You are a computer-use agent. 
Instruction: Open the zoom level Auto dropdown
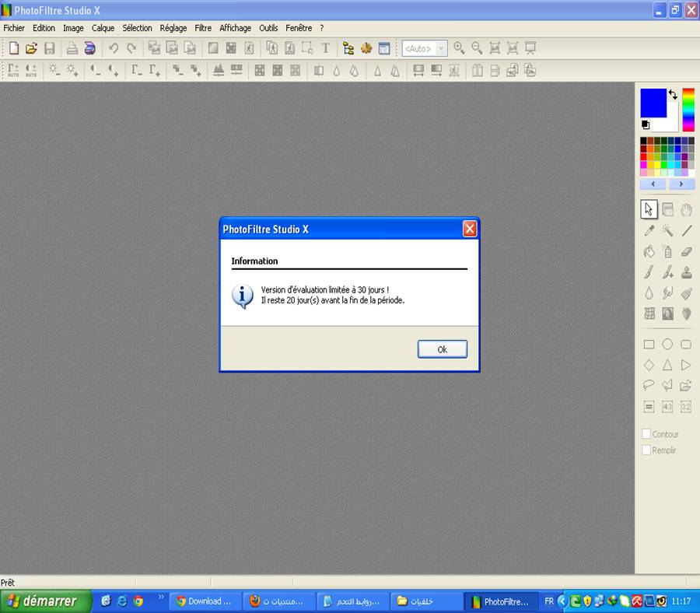coord(441,48)
